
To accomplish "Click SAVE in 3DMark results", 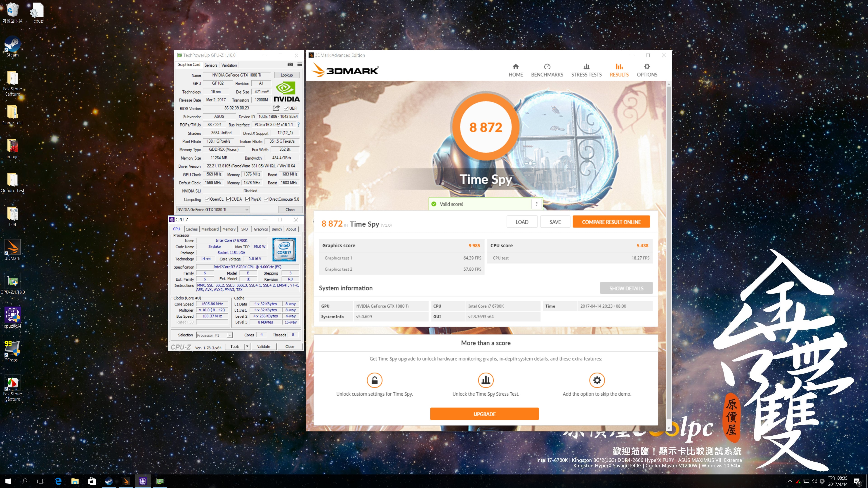I will [555, 222].
